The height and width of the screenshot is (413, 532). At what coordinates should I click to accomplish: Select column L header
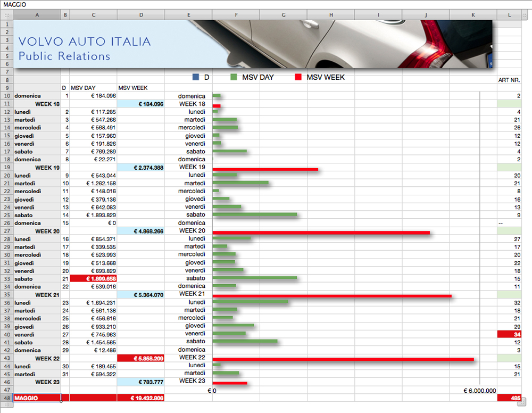(509, 14)
